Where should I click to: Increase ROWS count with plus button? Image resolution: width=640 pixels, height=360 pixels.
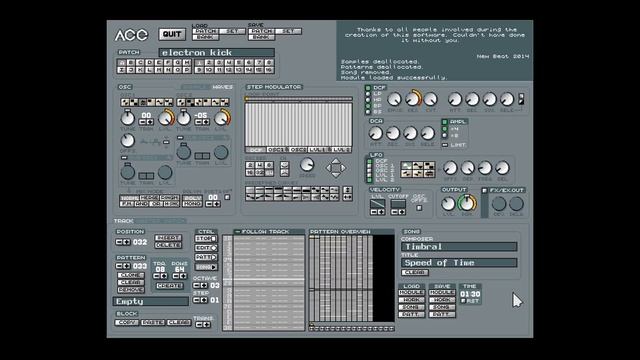[x=183, y=276]
